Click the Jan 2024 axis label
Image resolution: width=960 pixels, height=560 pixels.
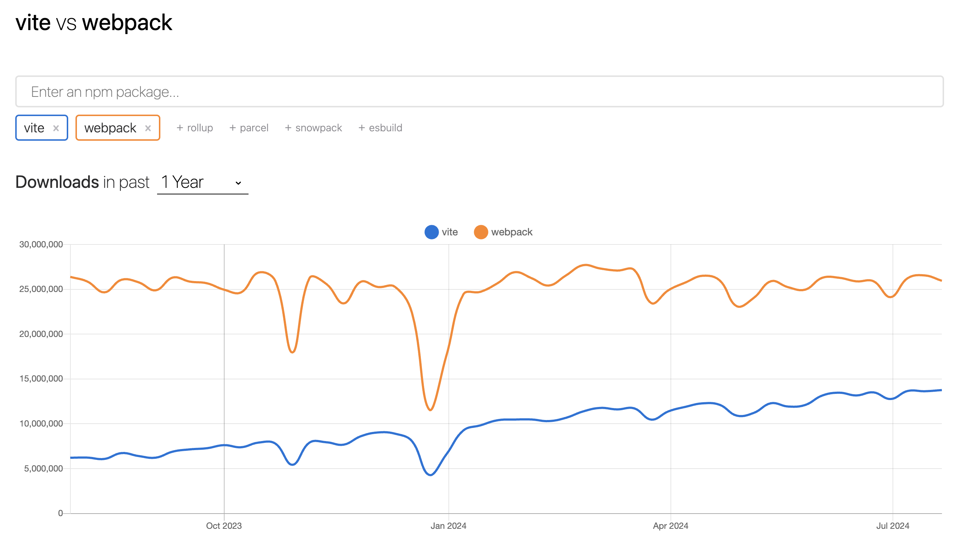448,526
